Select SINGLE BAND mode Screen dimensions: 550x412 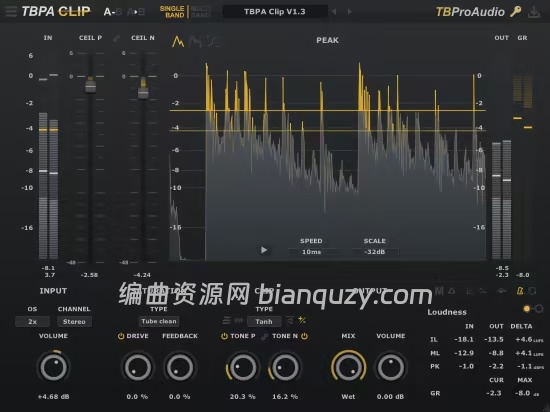(172, 12)
